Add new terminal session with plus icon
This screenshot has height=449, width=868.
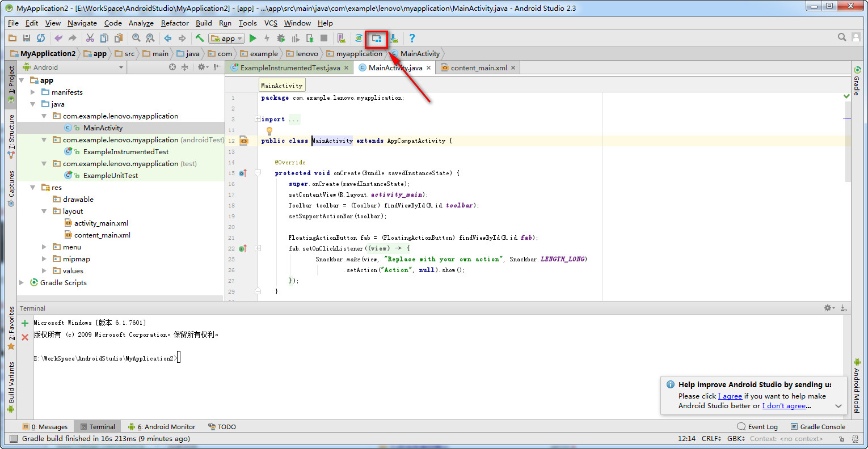pos(25,324)
